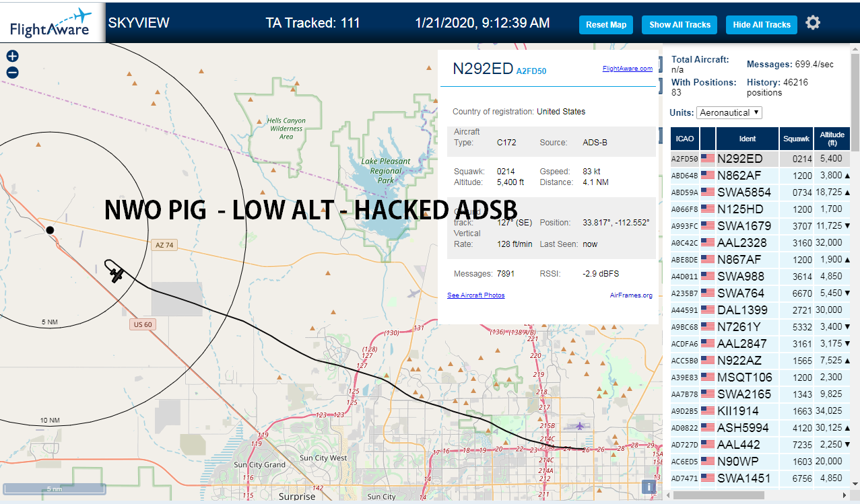Select the MSQT106 aircraft row

pos(761,377)
